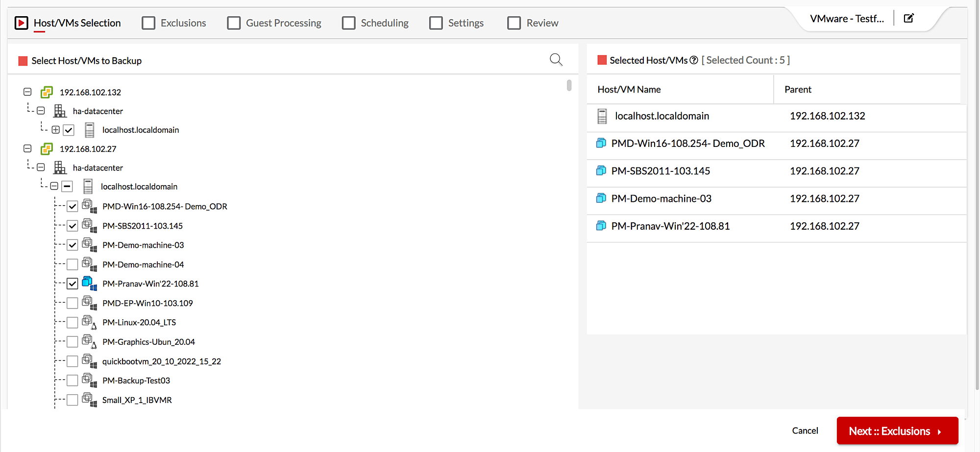
Task: Click the search magnifier icon
Action: pos(556,60)
